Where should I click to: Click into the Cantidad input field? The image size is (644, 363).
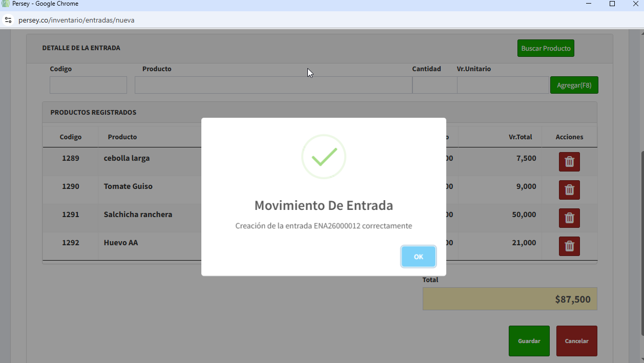[x=434, y=85]
